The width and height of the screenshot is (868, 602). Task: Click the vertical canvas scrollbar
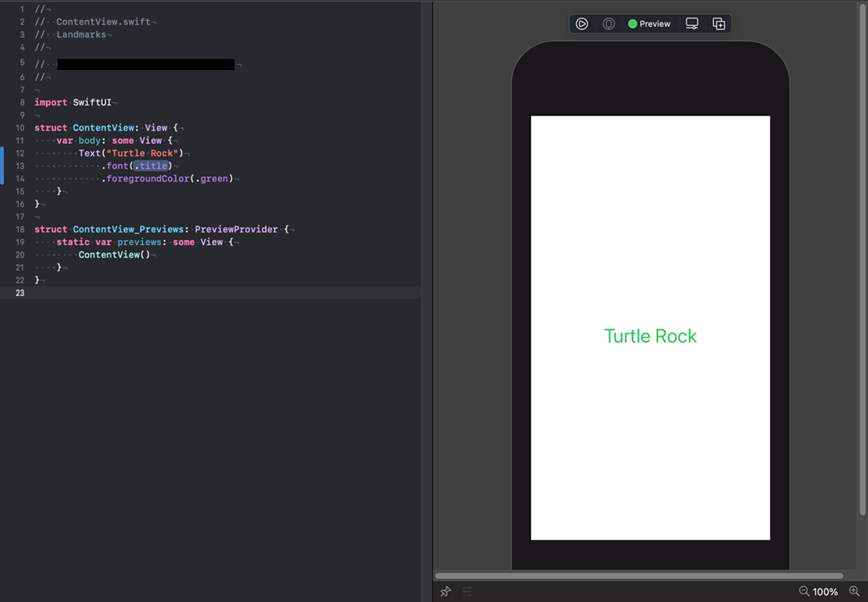(862, 260)
